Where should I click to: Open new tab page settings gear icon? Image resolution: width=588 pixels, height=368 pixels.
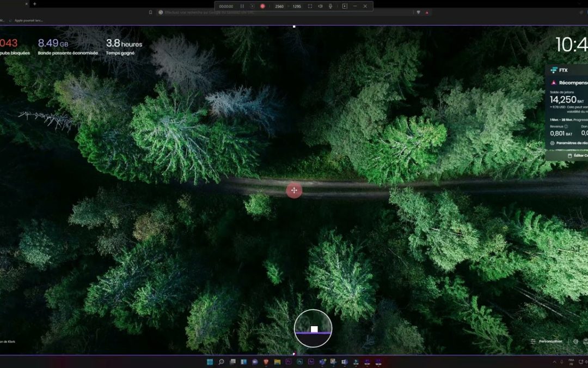pos(575,341)
